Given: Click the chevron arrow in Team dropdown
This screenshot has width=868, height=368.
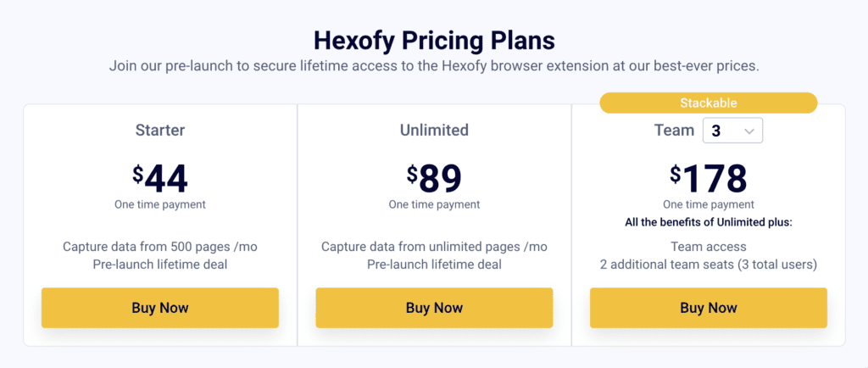Looking at the screenshot, I should [x=749, y=131].
